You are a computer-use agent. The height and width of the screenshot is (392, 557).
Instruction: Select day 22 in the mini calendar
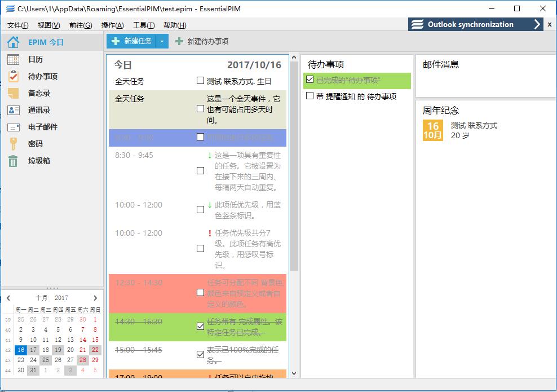pyautogui.click(x=95, y=350)
